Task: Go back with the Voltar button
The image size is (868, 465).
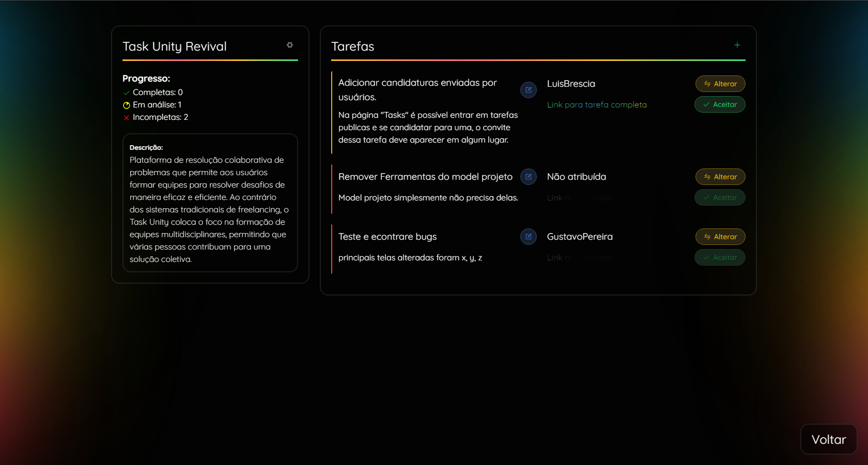Action: pyautogui.click(x=829, y=439)
